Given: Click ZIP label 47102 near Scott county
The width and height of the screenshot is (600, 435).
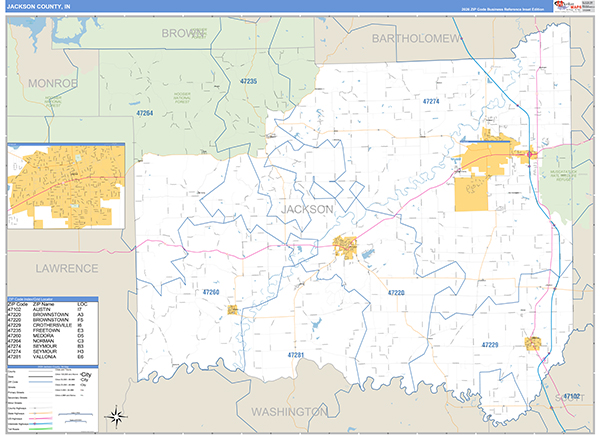Looking at the screenshot, I should (572, 396).
